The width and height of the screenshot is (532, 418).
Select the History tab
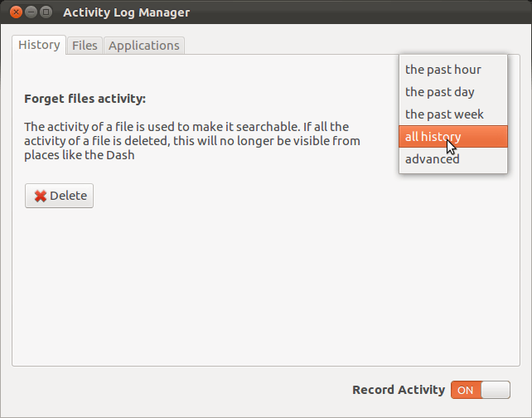pos(39,45)
